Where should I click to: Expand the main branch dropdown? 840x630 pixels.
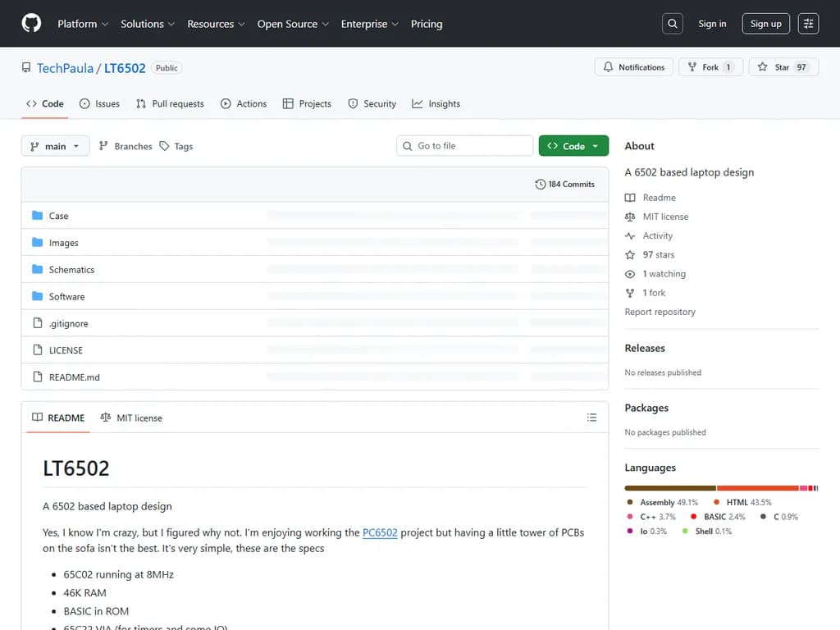[x=55, y=146]
